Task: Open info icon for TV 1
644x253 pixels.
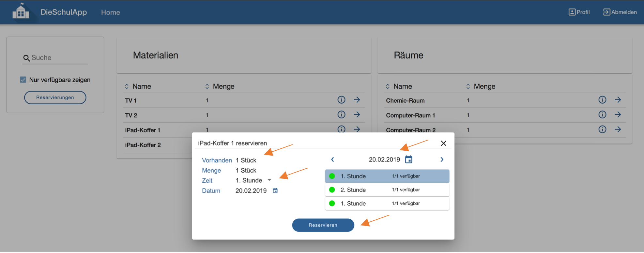Action: pos(341,100)
